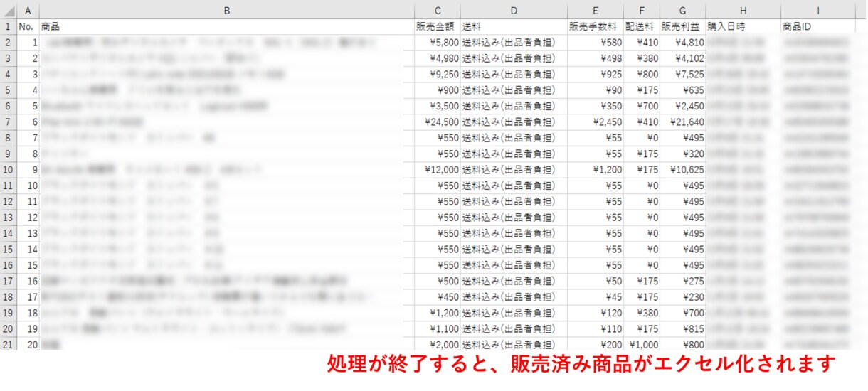Select column A header
The image size is (868, 391).
coord(28,10)
